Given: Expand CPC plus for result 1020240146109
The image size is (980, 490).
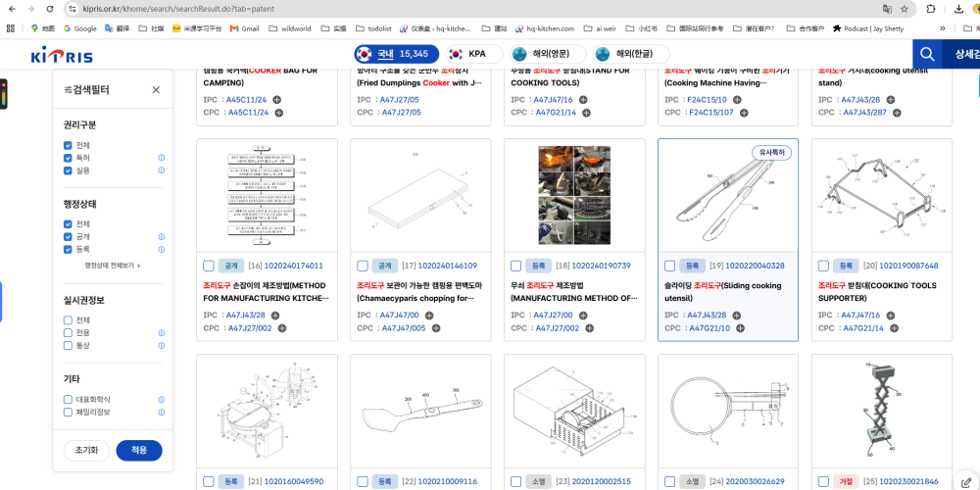Looking at the screenshot, I should point(436,328).
